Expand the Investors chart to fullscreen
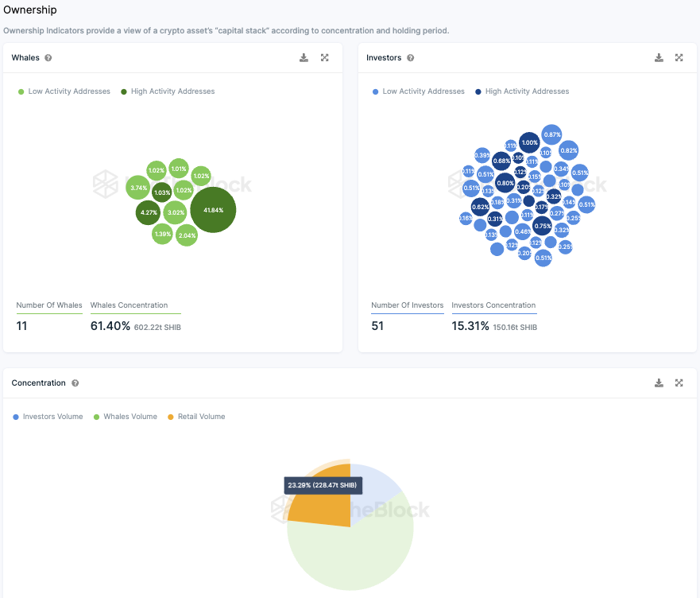This screenshot has height=598, width=700. 679,58
